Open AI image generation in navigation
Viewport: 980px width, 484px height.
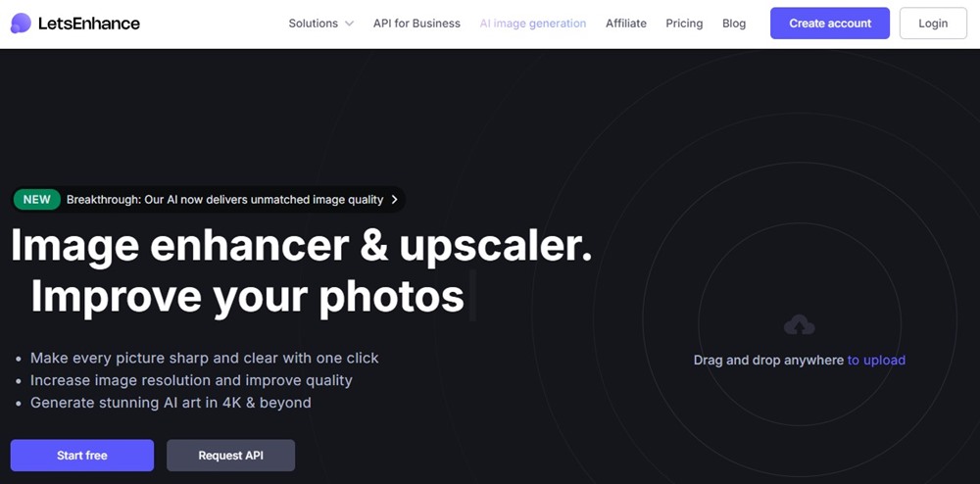click(x=532, y=24)
